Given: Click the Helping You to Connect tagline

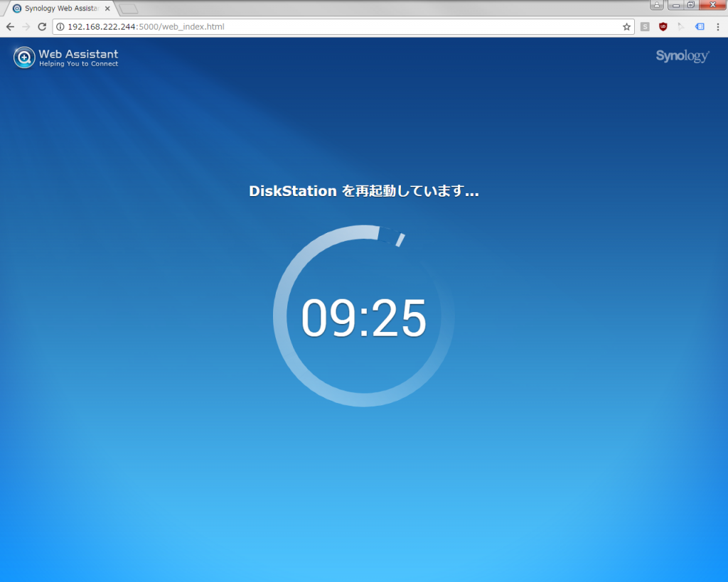Looking at the screenshot, I should click(78, 64).
